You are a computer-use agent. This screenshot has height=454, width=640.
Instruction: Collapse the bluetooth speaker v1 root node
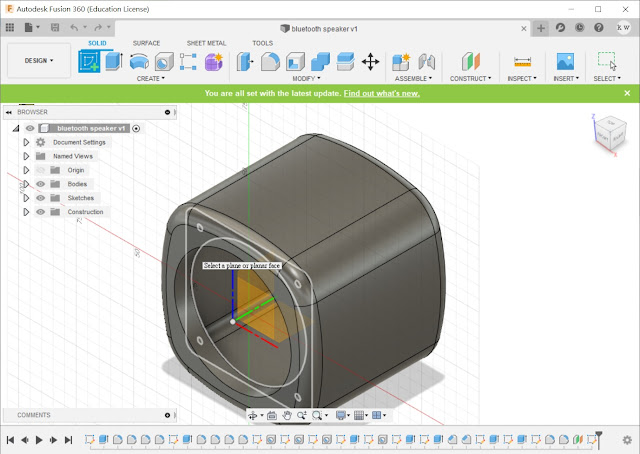tap(16, 128)
